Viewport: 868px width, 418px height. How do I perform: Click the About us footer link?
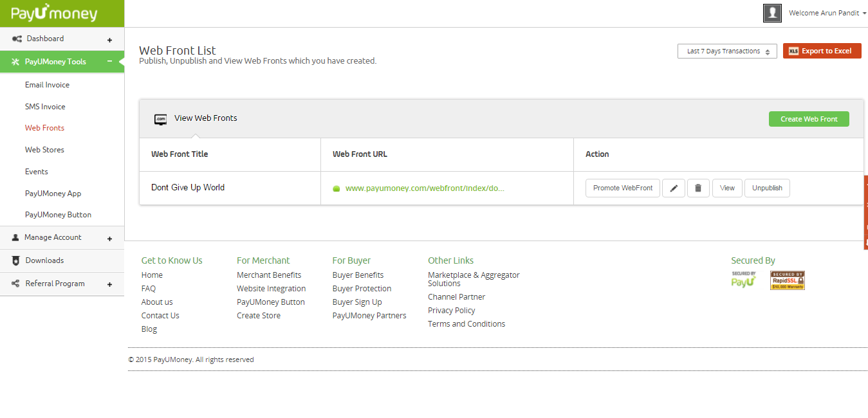(157, 302)
